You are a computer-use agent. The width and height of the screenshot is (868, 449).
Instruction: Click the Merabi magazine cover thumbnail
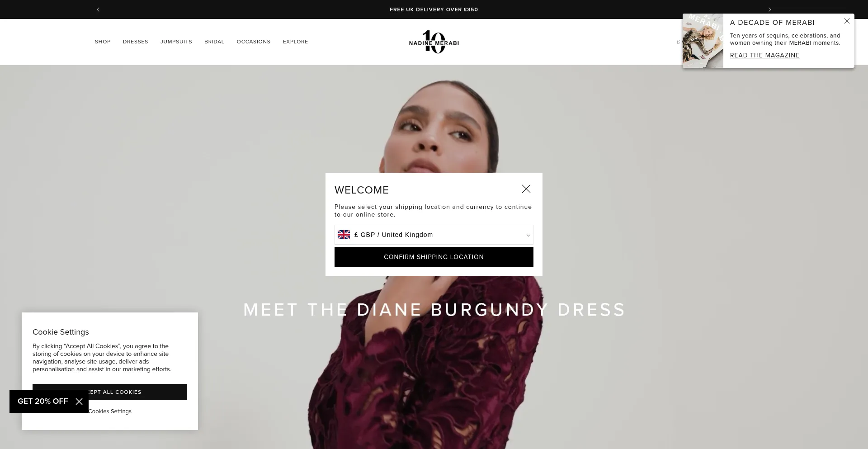click(703, 41)
